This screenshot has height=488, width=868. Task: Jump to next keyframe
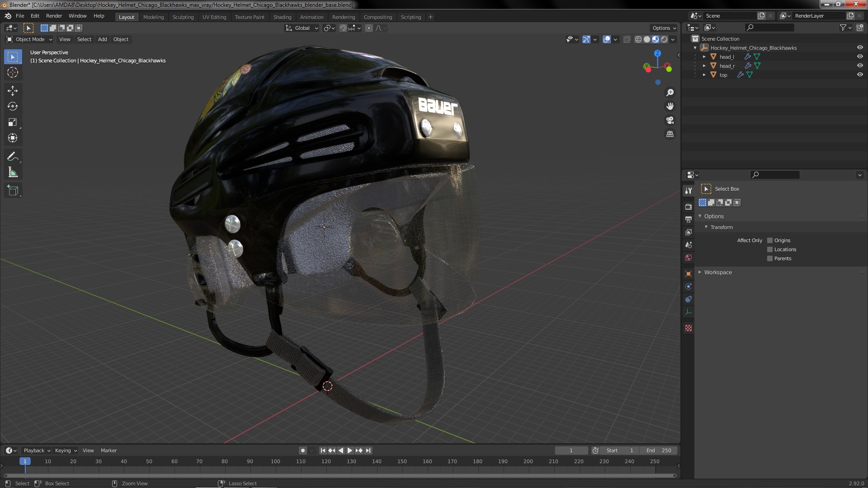pyautogui.click(x=359, y=450)
